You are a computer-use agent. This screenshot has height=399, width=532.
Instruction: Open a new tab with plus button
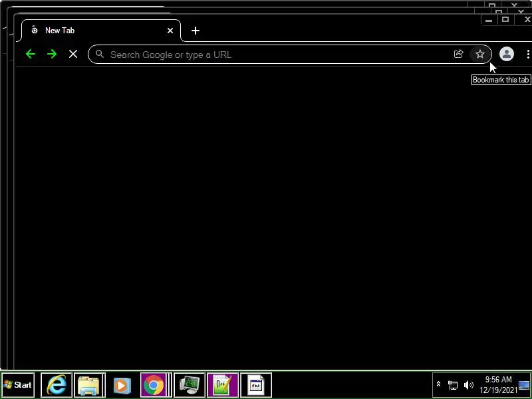pos(196,31)
